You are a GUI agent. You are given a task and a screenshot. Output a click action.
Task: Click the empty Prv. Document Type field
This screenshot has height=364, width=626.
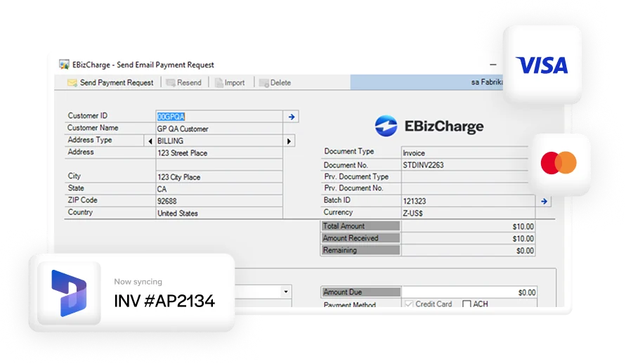[465, 177]
